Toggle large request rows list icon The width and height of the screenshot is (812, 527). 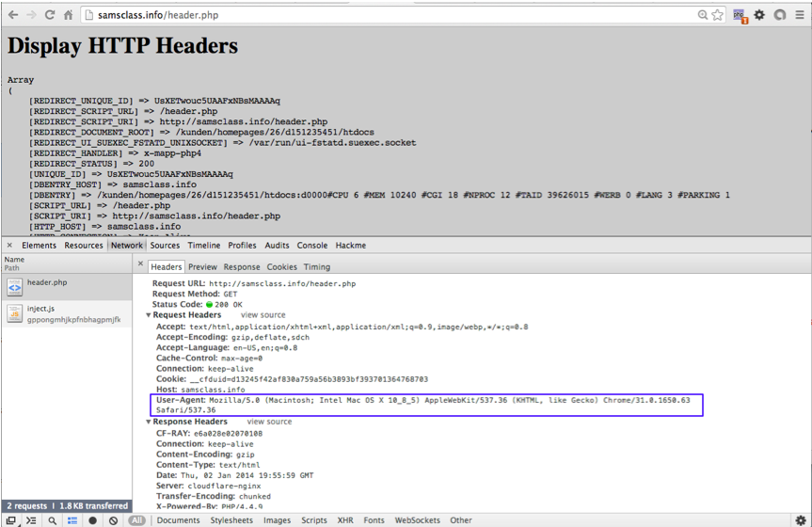pos(72,520)
